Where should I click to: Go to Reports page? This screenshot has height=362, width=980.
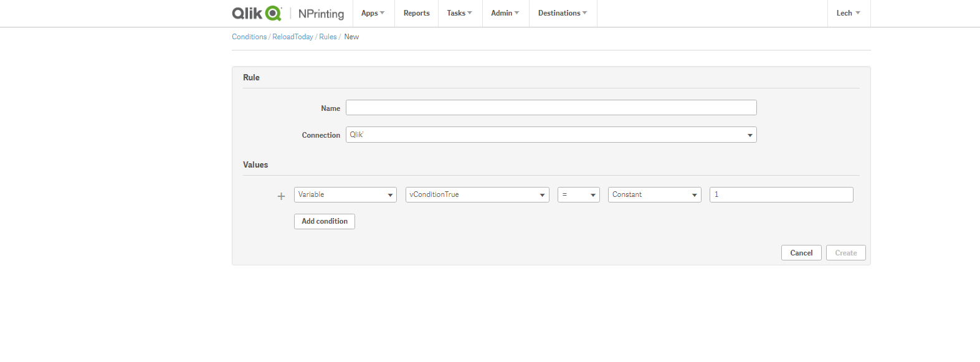416,13
